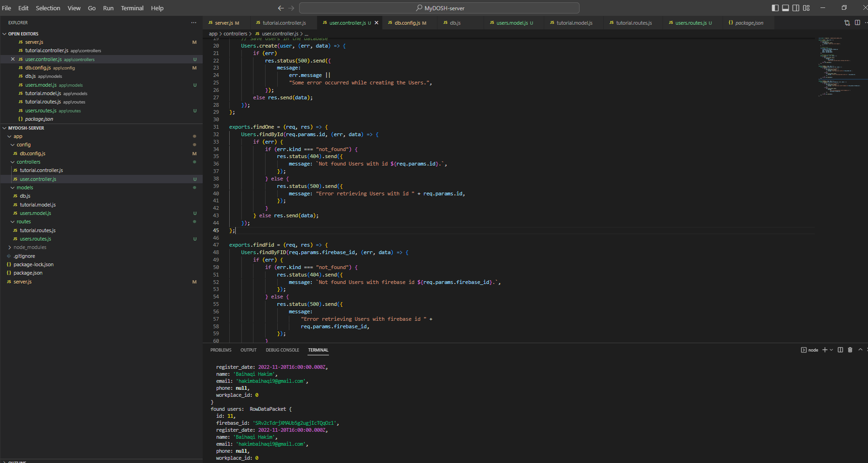Open Explorer's more actions ellipsis
868x463 pixels.
pyautogui.click(x=194, y=23)
